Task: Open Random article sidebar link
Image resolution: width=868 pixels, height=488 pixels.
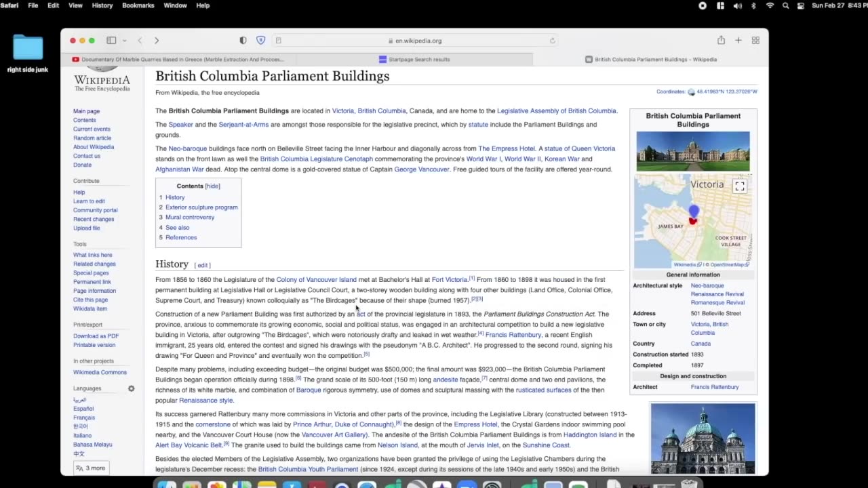Action: point(92,138)
